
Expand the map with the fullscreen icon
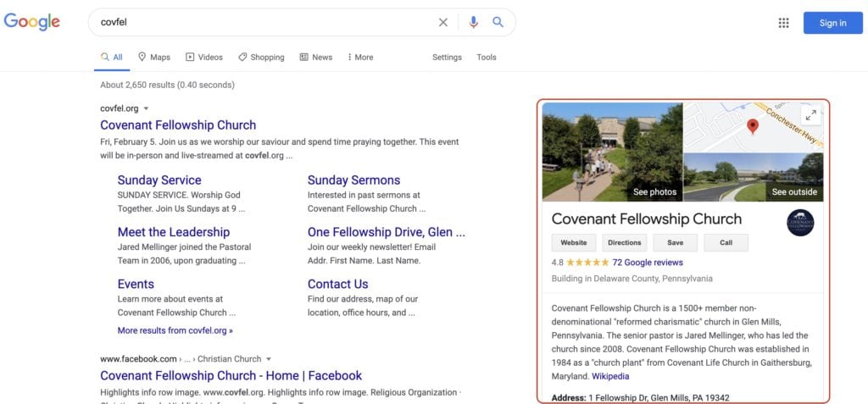pyautogui.click(x=811, y=115)
